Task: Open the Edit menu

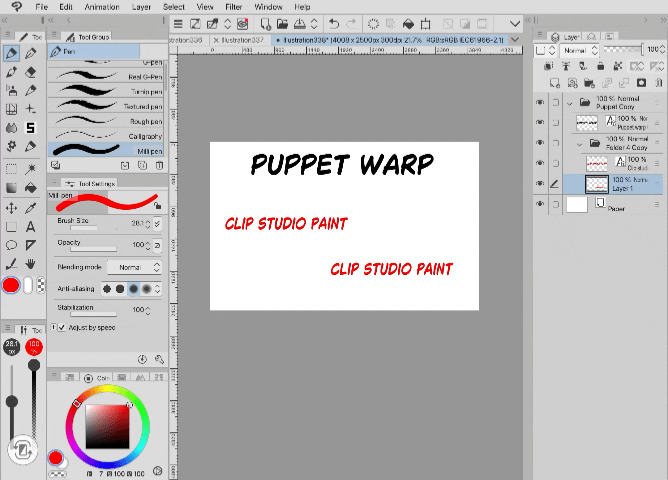Action: [66, 7]
